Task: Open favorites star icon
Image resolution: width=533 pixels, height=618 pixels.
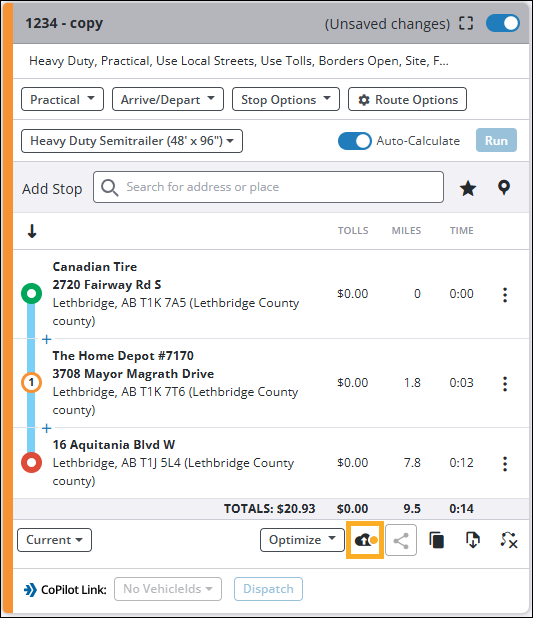Action: tap(468, 188)
